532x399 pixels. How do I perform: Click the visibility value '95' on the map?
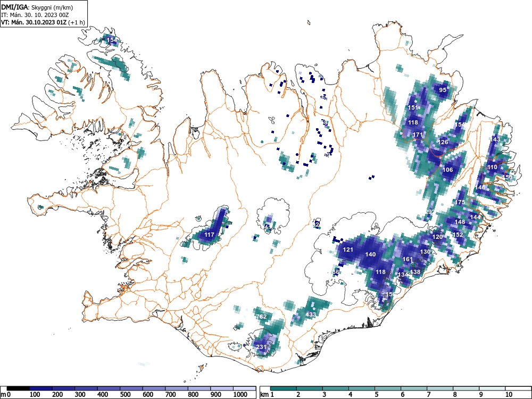[443, 90]
